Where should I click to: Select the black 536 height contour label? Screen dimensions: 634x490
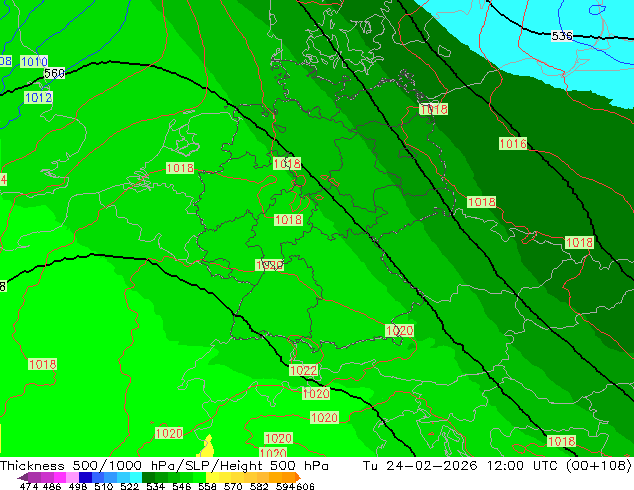click(x=562, y=36)
